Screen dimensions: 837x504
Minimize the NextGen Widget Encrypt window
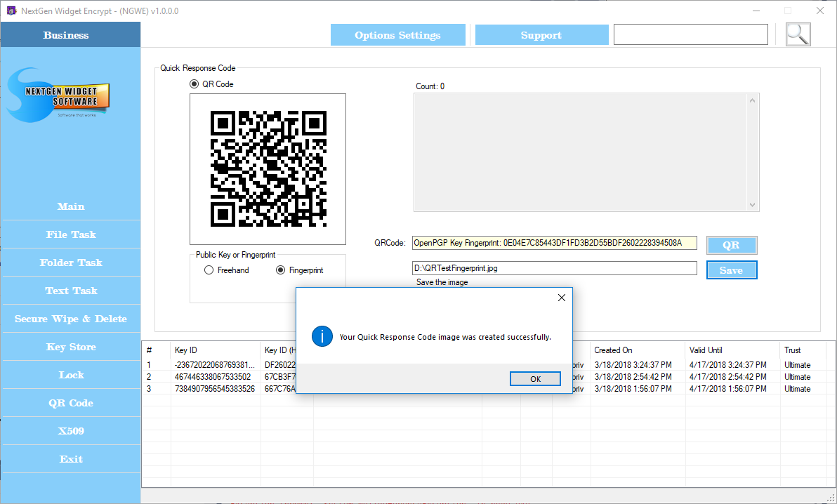[x=756, y=11]
